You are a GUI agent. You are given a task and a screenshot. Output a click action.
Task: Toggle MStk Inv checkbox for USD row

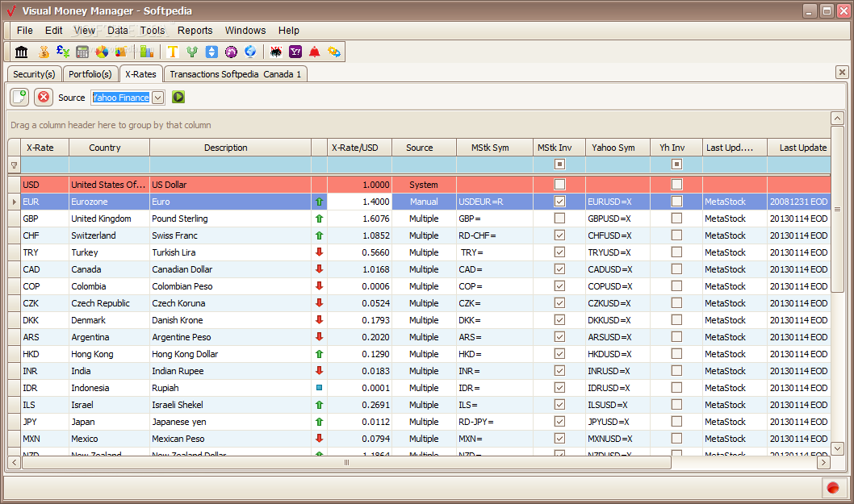click(x=559, y=185)
